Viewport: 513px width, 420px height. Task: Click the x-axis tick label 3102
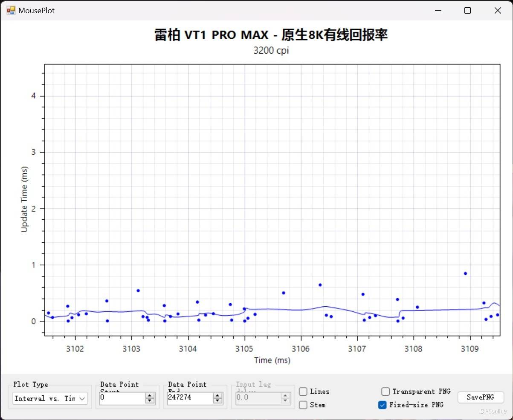point(75,349)
